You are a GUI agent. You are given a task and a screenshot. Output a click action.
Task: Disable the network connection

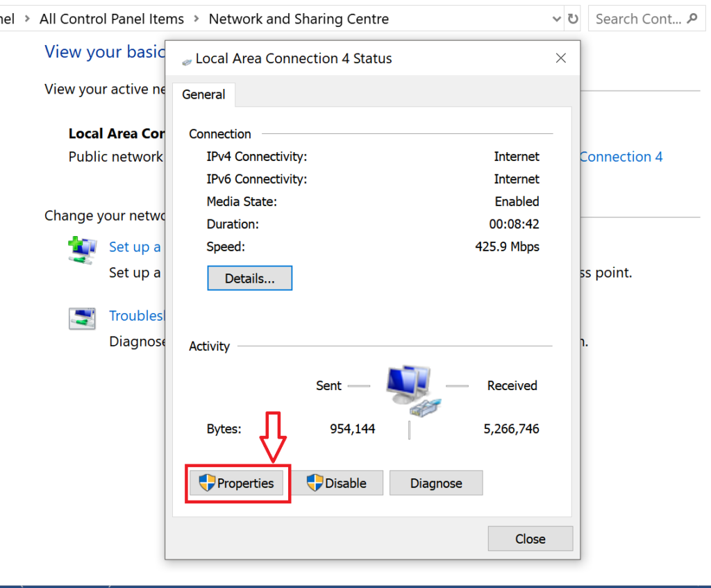pos(337,482)
